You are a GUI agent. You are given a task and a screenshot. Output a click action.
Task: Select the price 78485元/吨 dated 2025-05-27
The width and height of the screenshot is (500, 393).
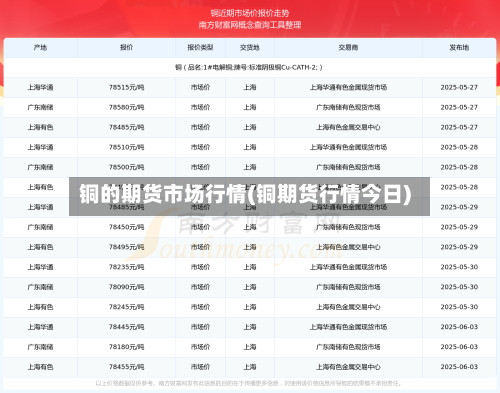point(126,127)
